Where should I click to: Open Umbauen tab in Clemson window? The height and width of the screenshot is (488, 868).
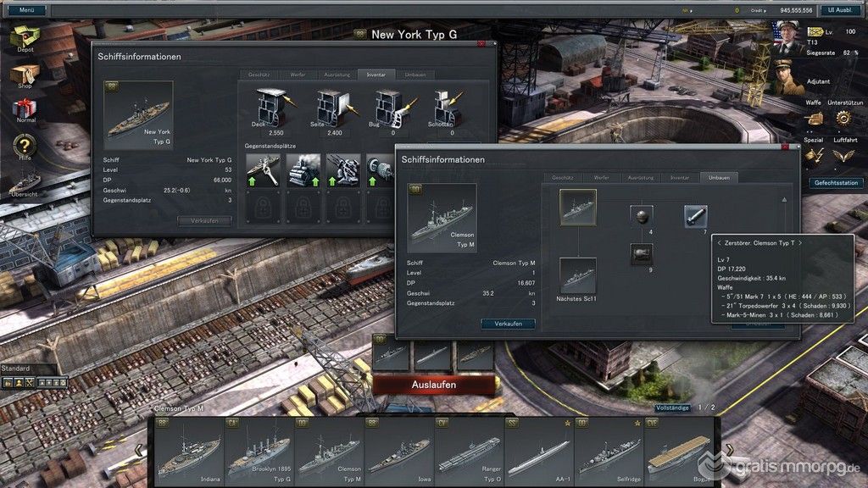pyautogui.click(x=720, y=178)
